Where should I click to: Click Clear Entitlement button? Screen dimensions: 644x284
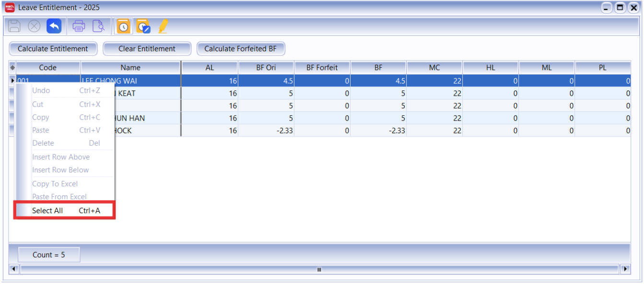click(x=147, y=48)
